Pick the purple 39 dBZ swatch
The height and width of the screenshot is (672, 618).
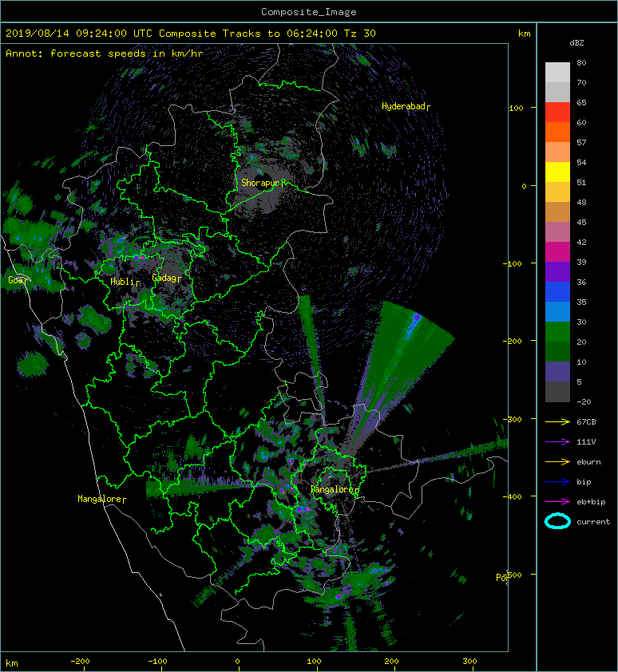point(557,271)
